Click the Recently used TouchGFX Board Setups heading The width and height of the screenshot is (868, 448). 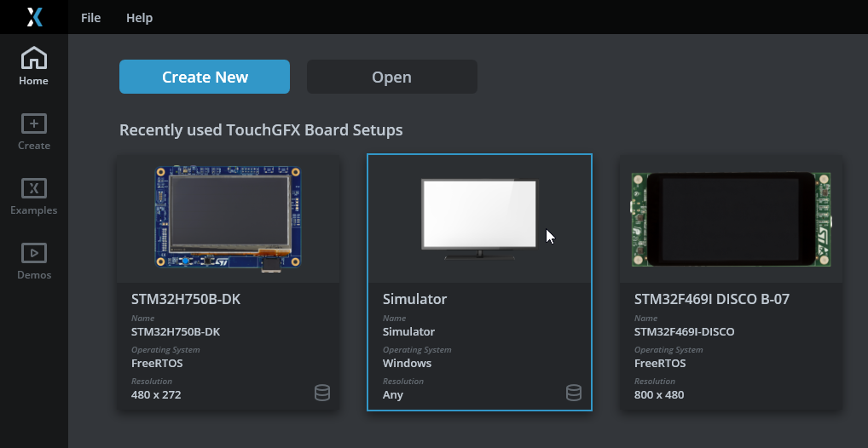tap(261, 130)
